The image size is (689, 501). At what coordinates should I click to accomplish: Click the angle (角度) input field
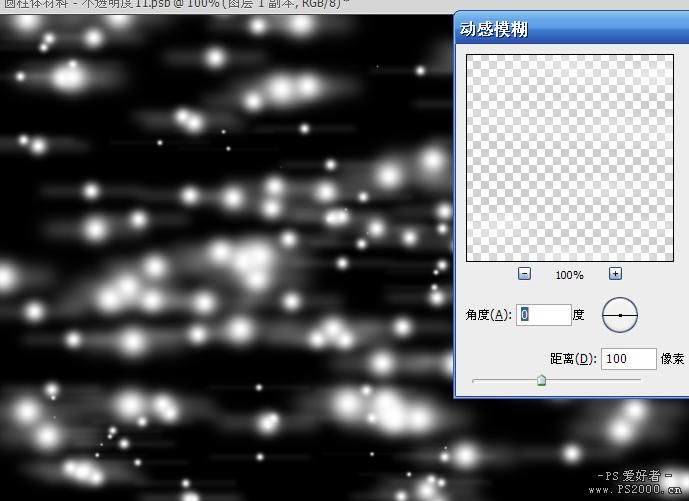click(x=544, y=315)
